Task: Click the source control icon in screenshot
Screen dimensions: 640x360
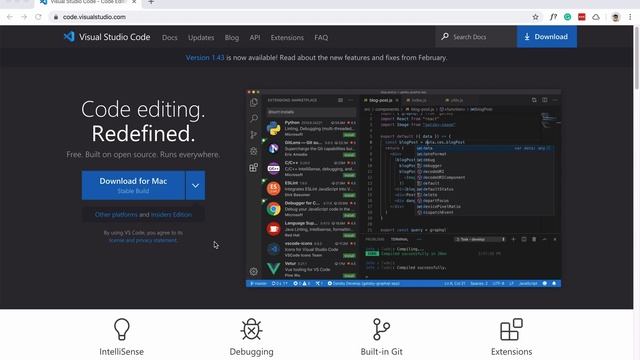Action: point(253,134)
